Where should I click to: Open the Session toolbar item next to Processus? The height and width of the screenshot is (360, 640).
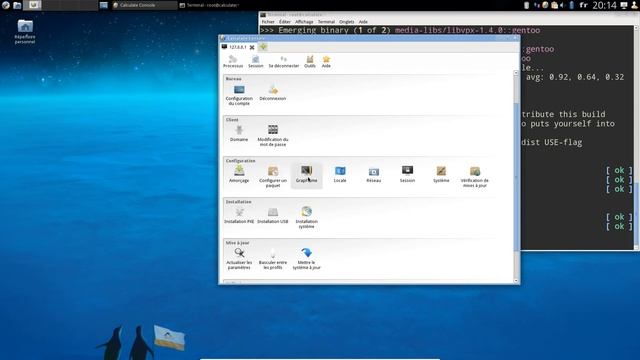[256, 62]
